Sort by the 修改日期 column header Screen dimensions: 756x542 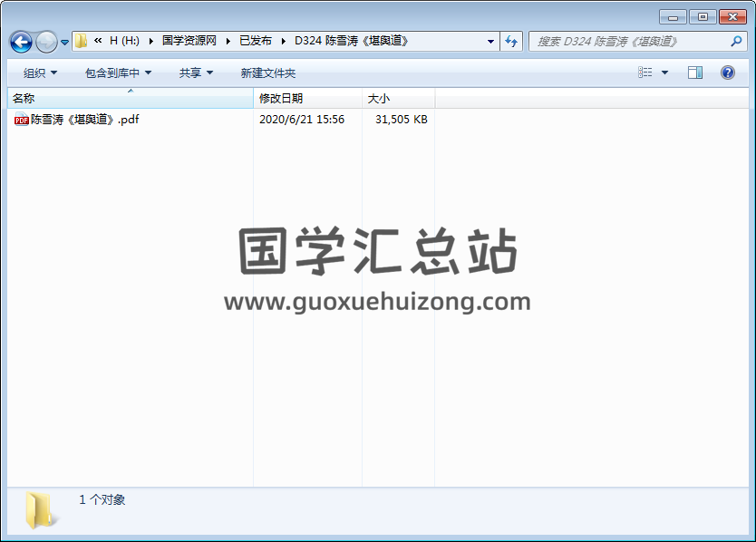[x=307, y=99]
